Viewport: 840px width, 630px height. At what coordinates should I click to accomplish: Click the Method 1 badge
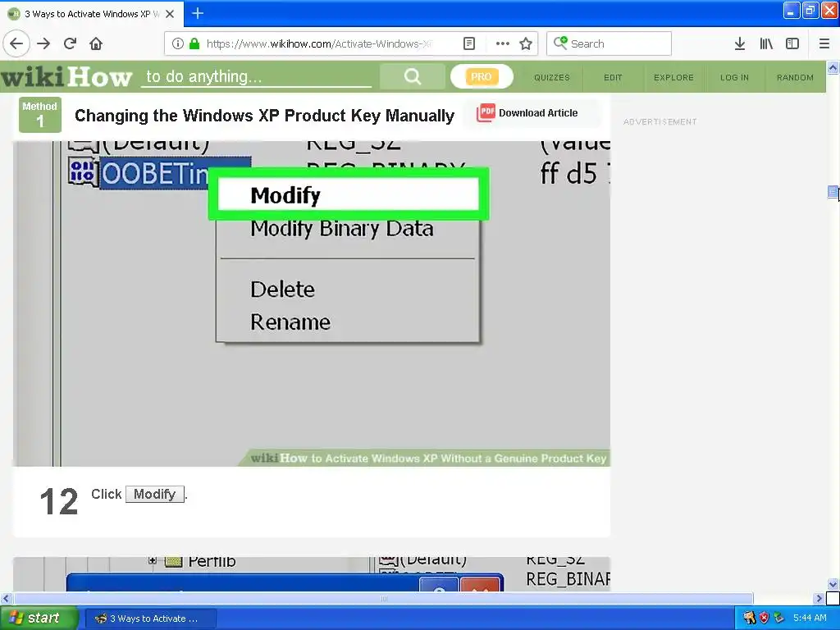tap(39, 115)
